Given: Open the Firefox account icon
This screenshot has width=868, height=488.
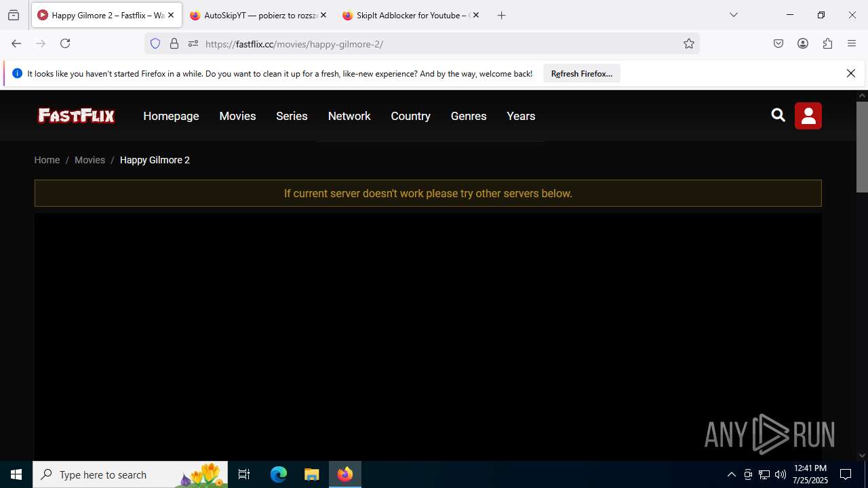Looking at the screenshot, I should 803,43.
